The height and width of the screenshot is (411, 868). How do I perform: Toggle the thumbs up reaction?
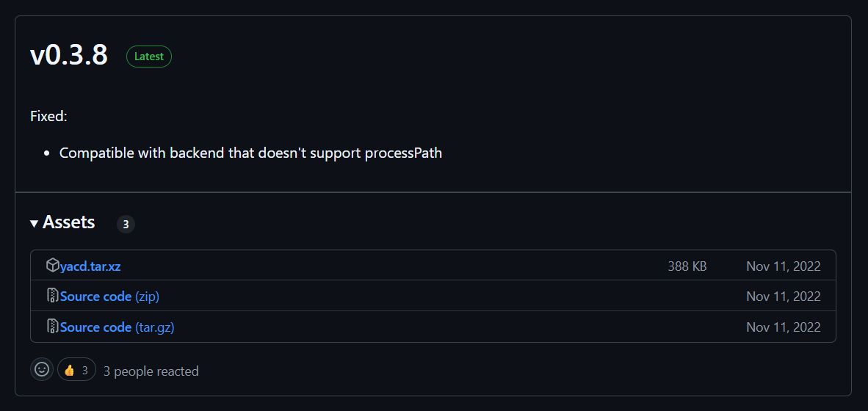coord(76,370)
